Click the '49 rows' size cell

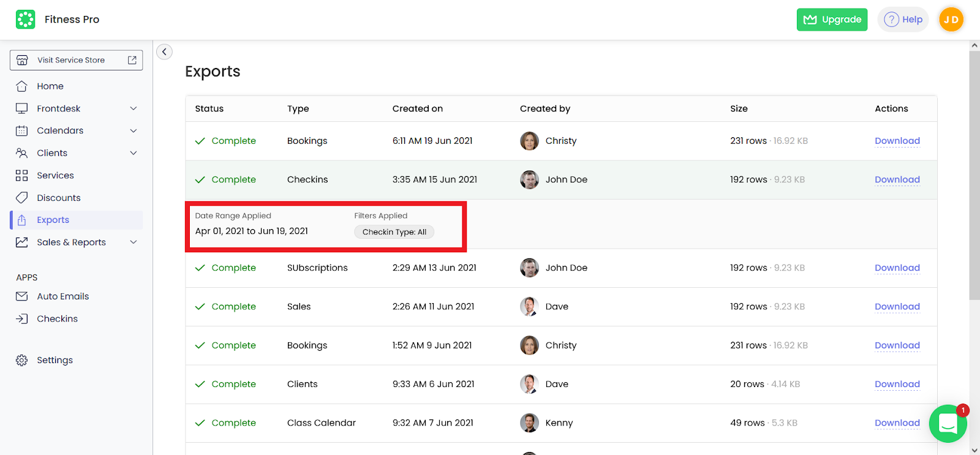(747, 423)
